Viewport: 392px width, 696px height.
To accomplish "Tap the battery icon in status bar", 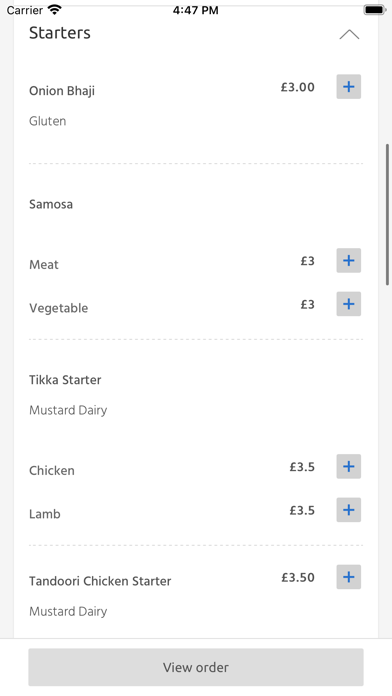I will coord(375,10).
